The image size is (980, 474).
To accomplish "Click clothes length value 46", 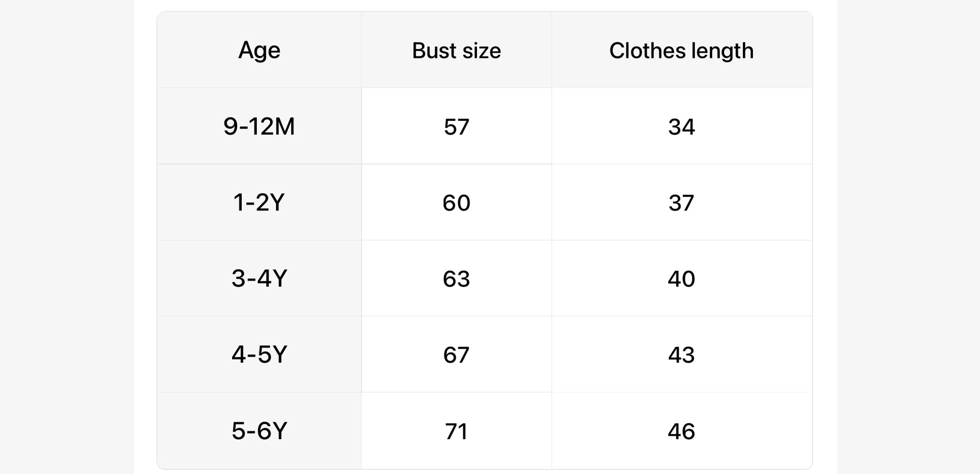I will pos(681,432).
